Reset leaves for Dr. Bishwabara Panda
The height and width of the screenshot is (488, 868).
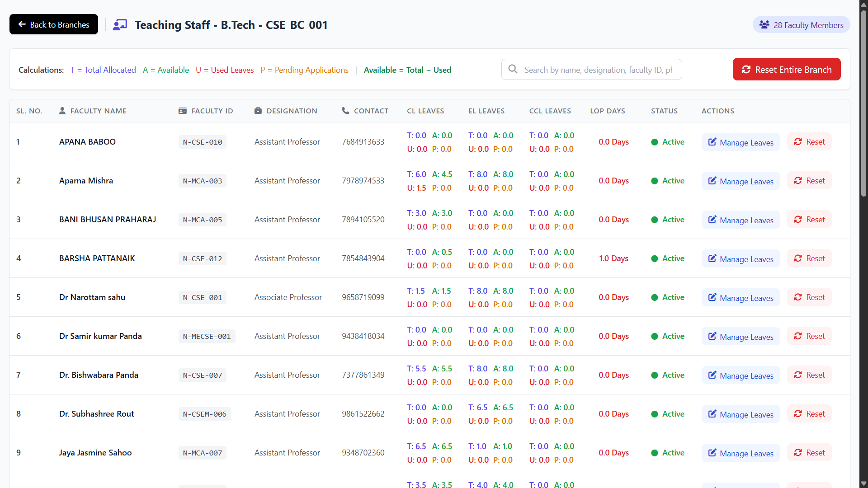point(809,375)
